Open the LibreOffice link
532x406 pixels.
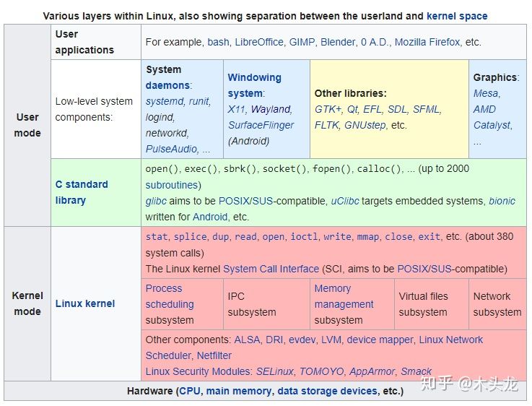pyautogui.click(x=259, y=42)
